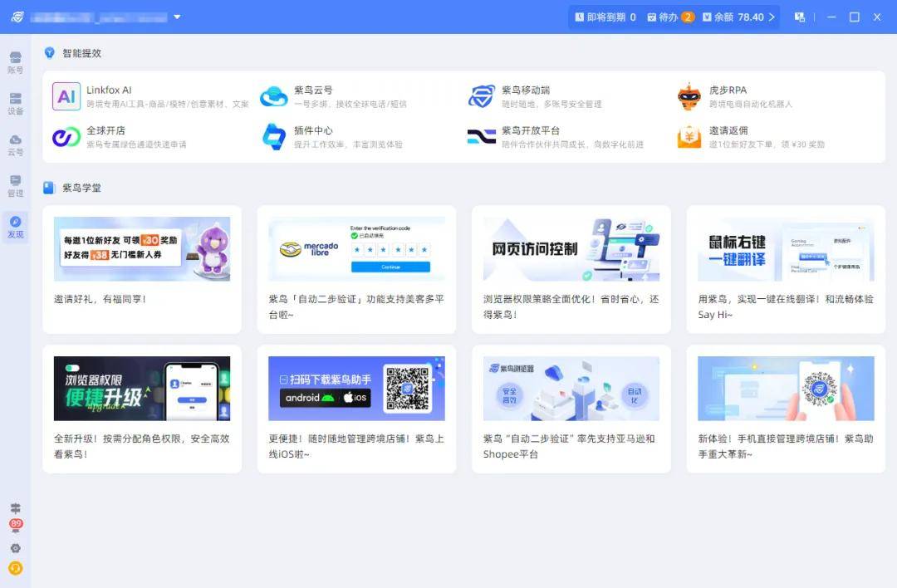This screenshot has width=897, height=588.
Task: Click the 紫鸟云号 title text
Action: point(313,90)
